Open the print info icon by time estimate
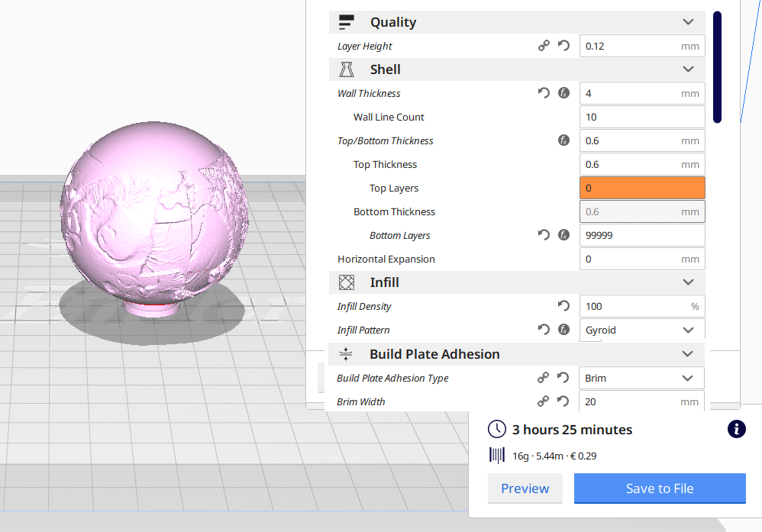 point(736,429)
